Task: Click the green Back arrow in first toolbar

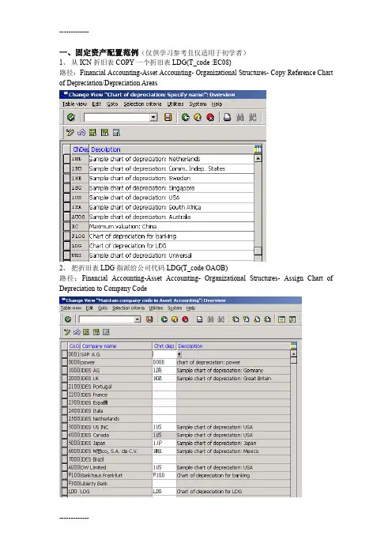Action: point(186,117)
